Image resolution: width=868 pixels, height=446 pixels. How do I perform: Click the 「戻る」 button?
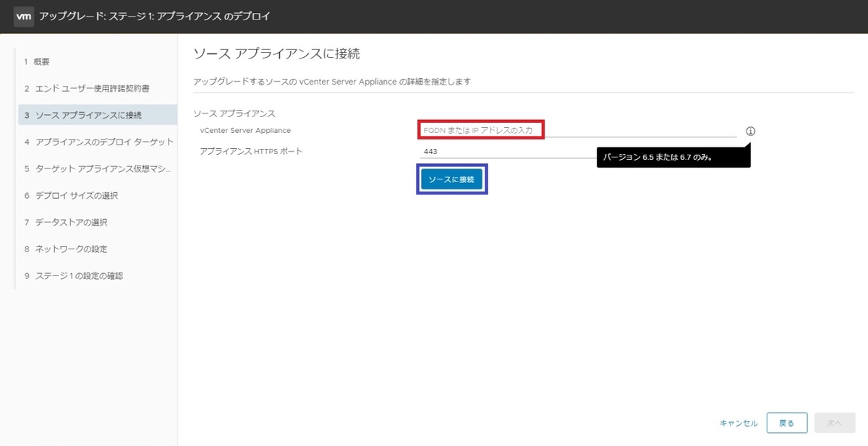click(x=787, y=423)
